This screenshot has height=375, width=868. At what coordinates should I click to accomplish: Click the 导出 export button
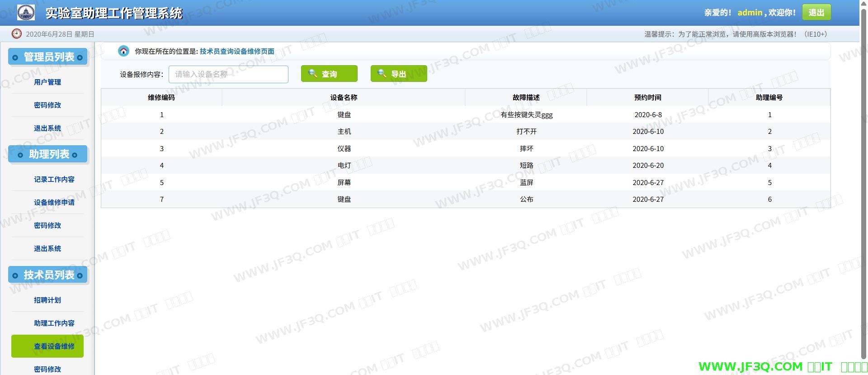point(398,74)
